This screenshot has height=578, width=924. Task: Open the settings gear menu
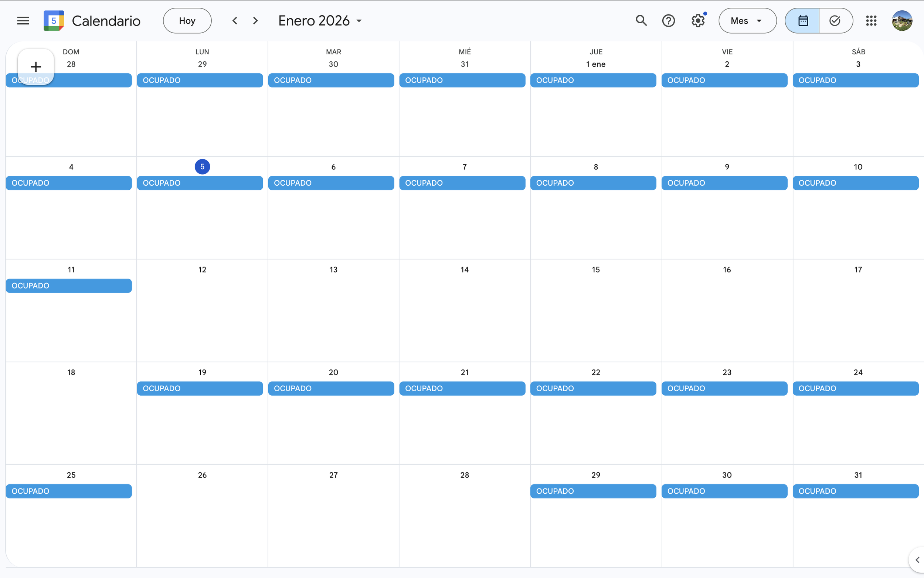[697, 21]
